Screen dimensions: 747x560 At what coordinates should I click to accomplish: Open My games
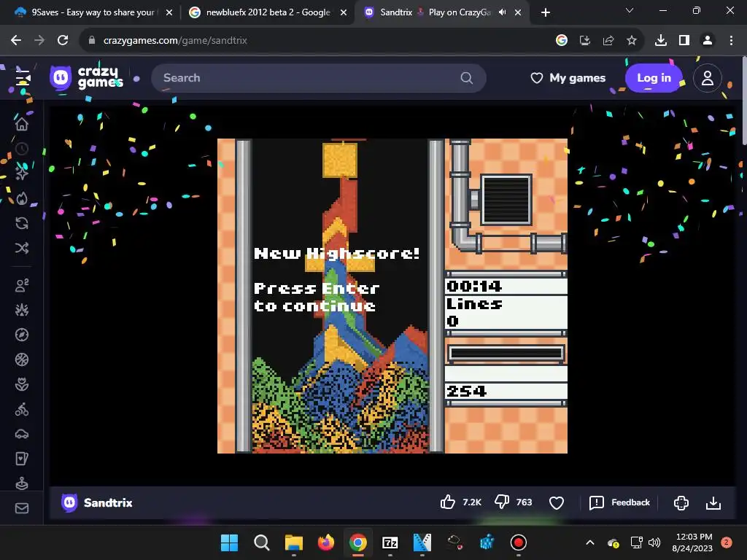568,77
